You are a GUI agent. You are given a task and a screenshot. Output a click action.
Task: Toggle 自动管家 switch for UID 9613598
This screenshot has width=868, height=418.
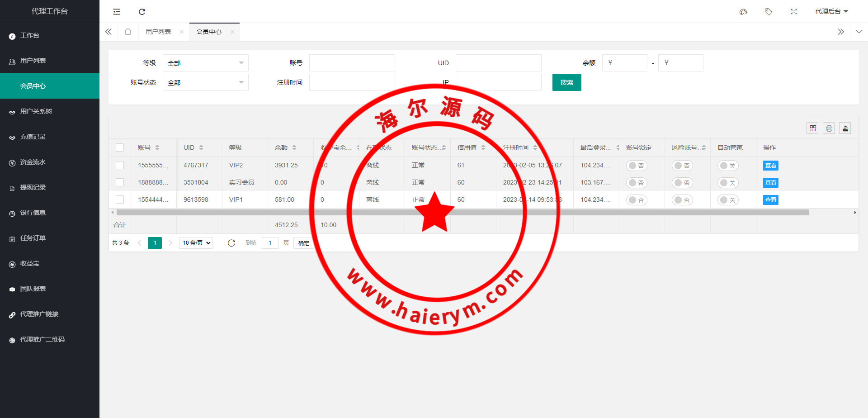[x=727, y=200]
